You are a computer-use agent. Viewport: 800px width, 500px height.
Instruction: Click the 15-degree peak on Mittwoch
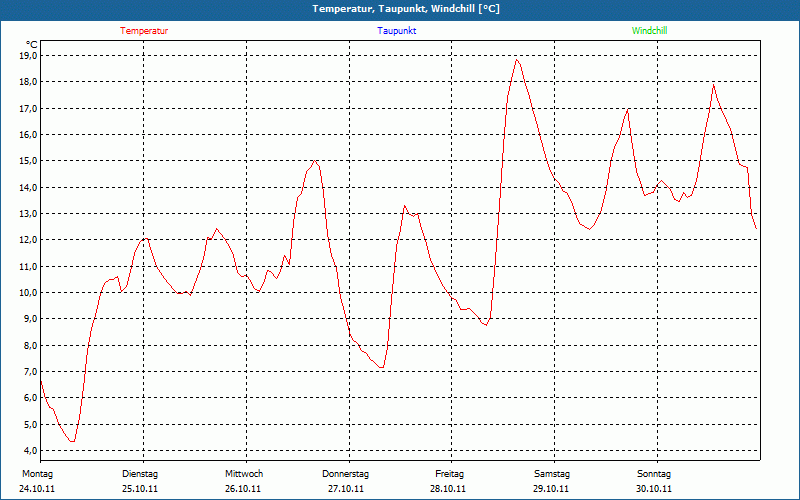click(x=315, y=161)
